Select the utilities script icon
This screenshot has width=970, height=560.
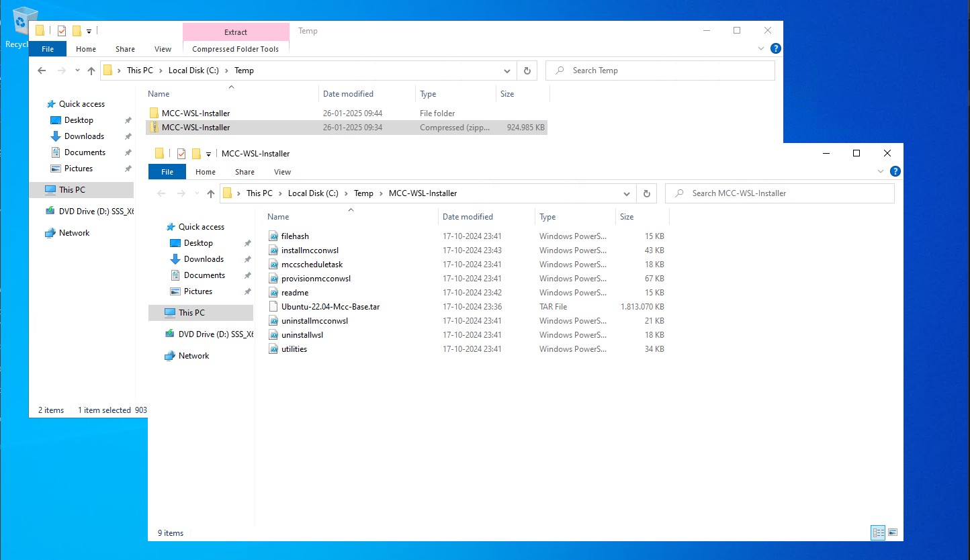click(x=273, y=349)
